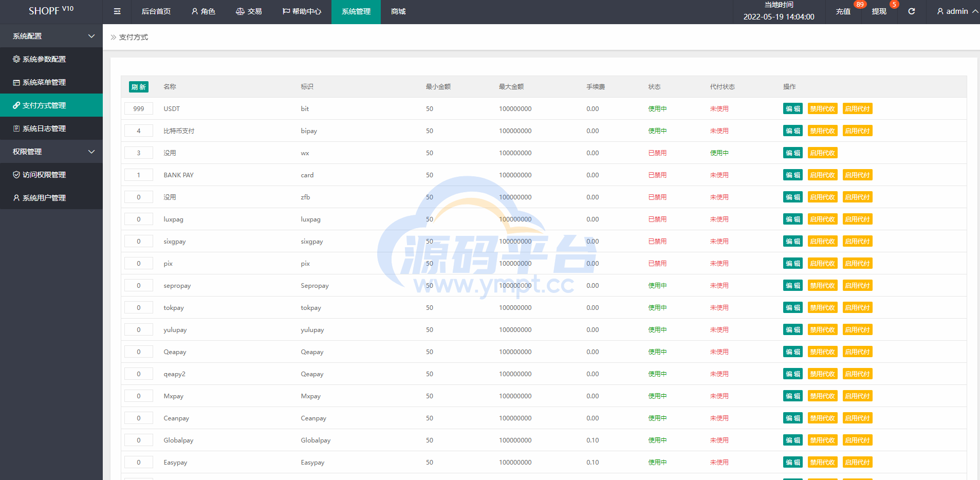This screenshot has height=480, width=980.
Task: Click 充值 notification with 89 badge
Action: 843,11
